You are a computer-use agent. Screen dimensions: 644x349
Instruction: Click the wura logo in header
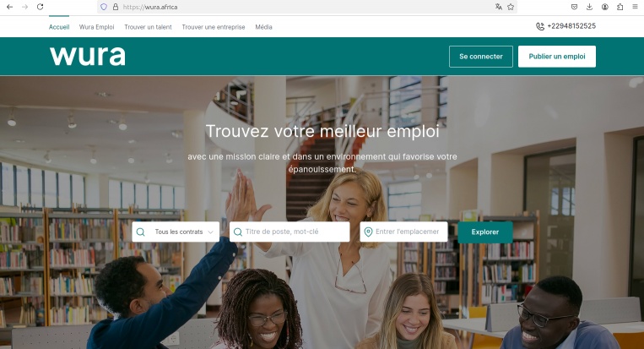pos(88,56)
